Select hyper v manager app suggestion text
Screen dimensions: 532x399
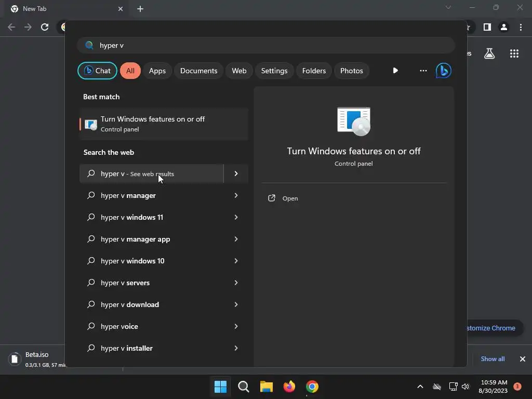point(136,239)
